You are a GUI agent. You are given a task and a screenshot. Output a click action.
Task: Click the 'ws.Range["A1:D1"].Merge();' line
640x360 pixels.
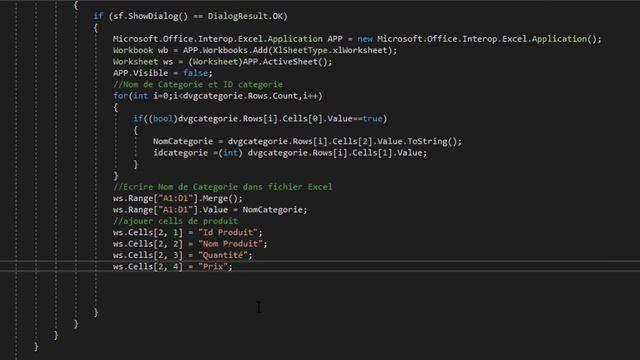[178, 198]
